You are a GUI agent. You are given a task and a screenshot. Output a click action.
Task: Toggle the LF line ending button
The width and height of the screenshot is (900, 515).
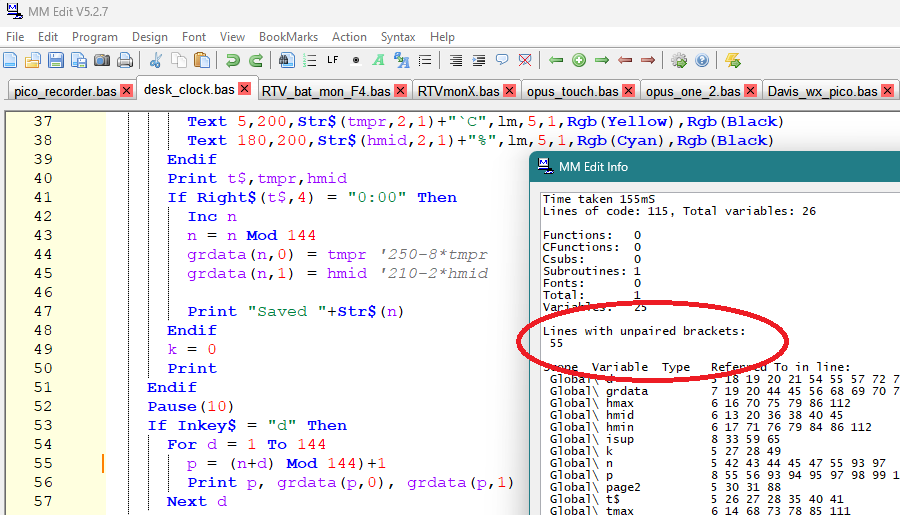pos(332,60)
